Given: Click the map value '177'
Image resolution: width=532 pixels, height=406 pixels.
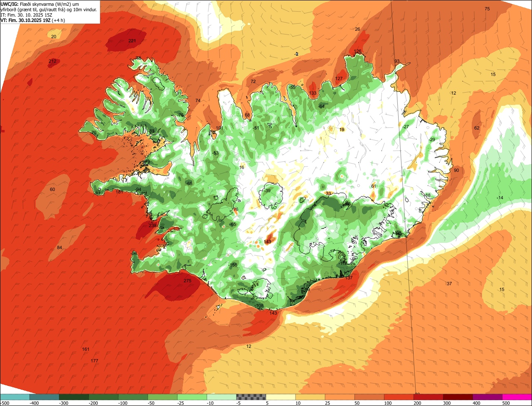Looking at the screenshot, I should click(x=94, y=361).
